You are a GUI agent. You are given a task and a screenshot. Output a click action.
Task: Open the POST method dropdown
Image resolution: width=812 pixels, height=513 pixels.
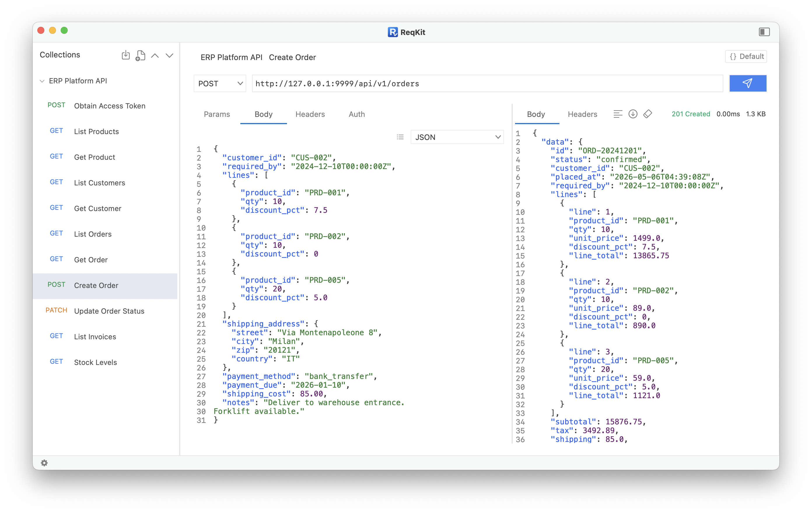(x=220, y=83)
